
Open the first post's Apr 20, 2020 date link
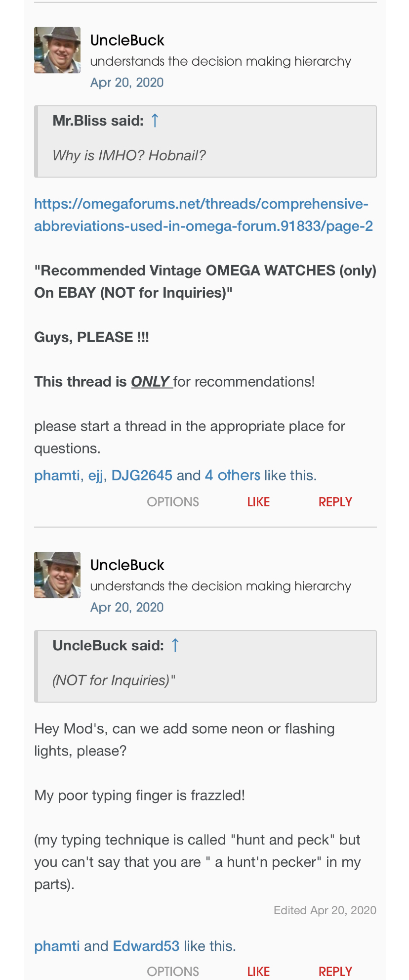126,83
